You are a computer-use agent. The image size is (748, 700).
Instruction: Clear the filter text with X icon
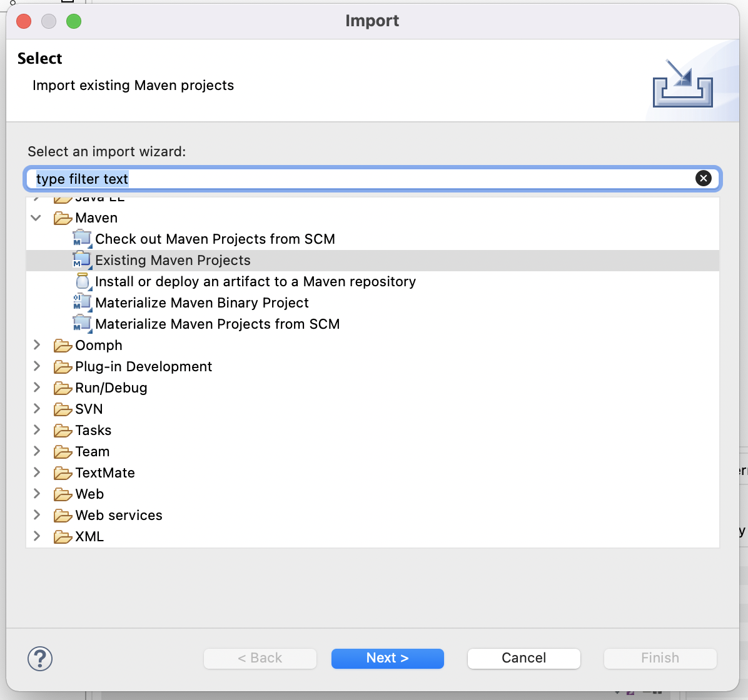tap(703, 179)
